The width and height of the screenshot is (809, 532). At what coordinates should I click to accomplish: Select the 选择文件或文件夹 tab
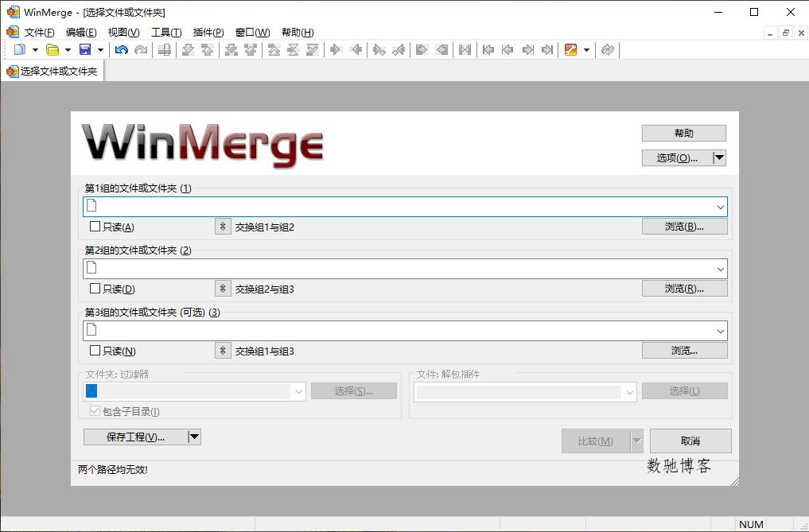pyautogui.click(x=53, y=72)
